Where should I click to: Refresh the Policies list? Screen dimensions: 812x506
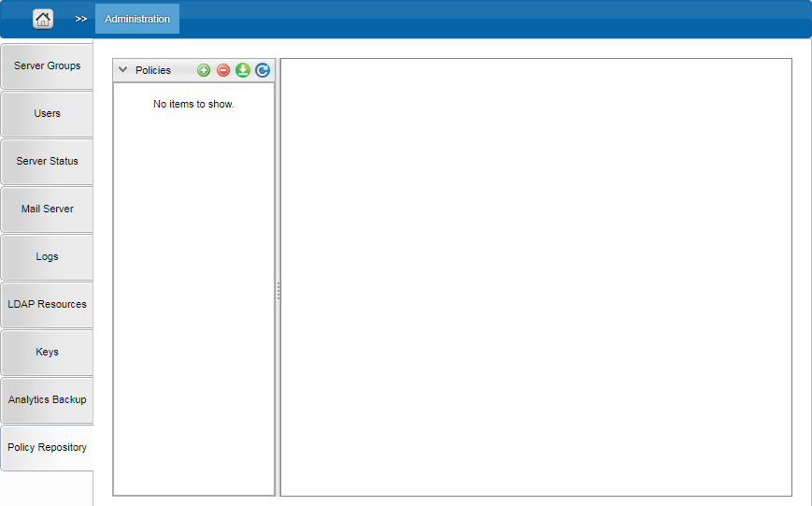(263, 70)
